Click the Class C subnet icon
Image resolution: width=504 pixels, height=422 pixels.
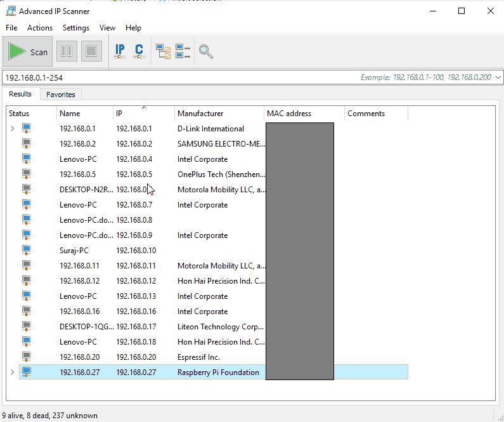coord(139,51)
